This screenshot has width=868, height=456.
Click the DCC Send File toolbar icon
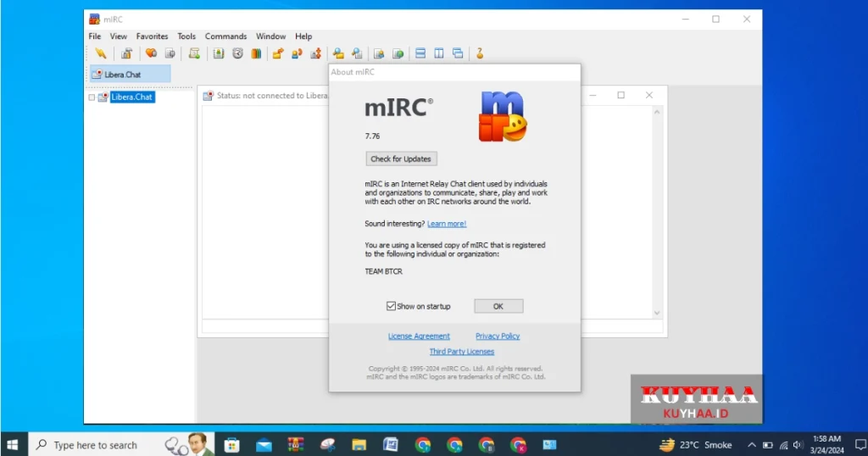278,53
